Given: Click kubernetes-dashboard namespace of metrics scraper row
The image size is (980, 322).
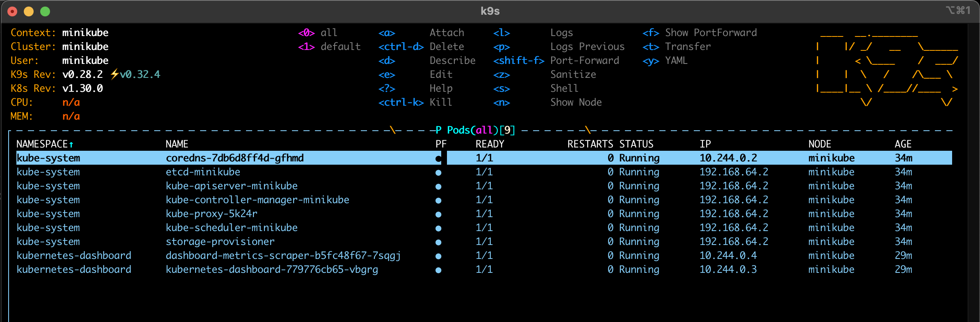Looking at the screenshot, I should click(x=74, y=255).
